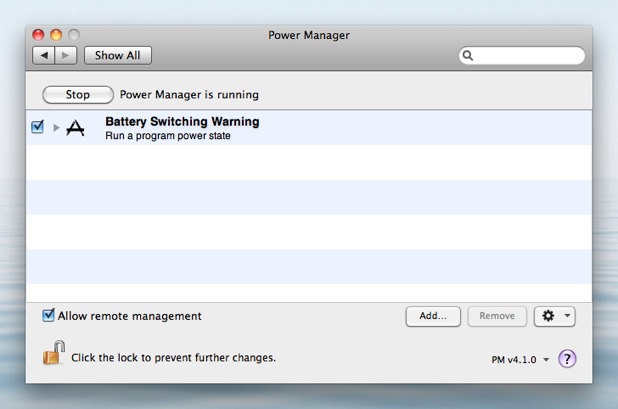618x409 pixels.
Task: Toggle Allow remote management checkbox
Action: coord(48,316)
